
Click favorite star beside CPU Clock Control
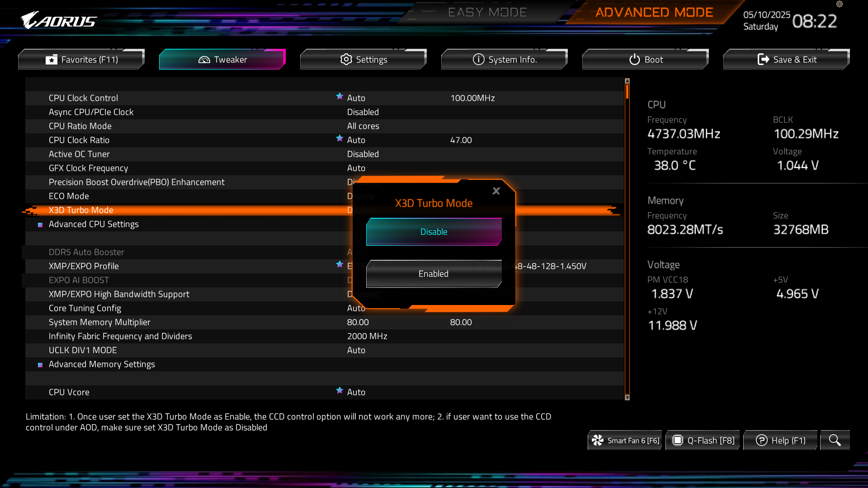[340, 96]
